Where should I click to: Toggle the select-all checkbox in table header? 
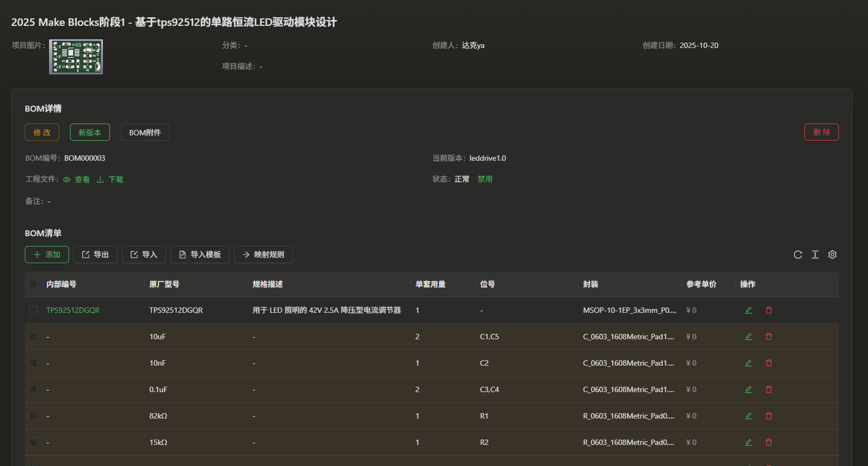[x=33, y=284]
